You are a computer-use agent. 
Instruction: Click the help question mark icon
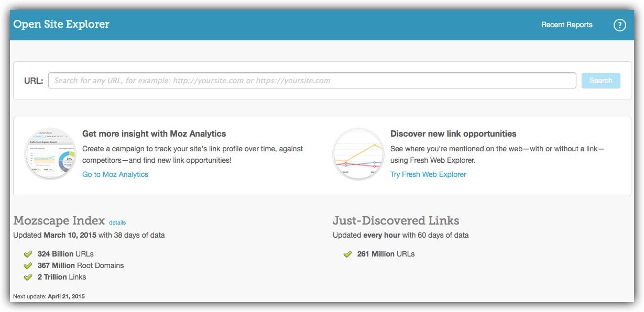[619, 25]
